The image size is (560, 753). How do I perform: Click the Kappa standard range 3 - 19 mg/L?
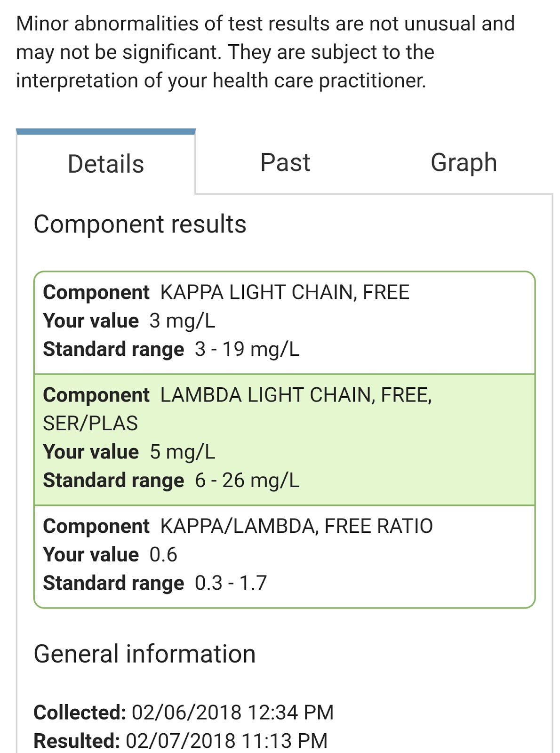point(247,349)
